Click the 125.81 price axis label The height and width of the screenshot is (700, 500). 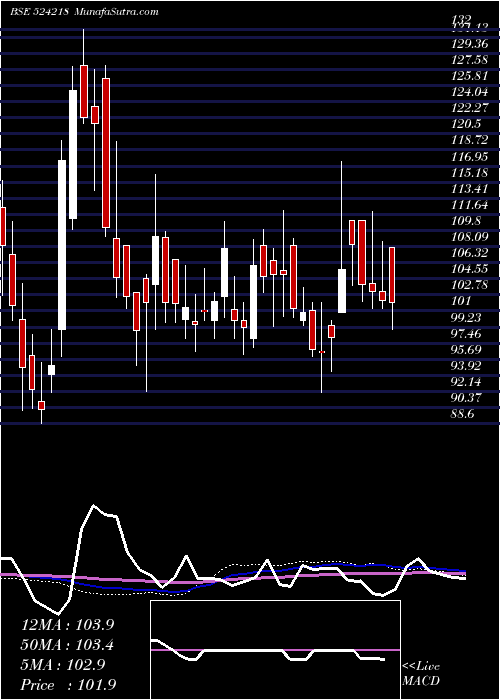pos(470,76)
